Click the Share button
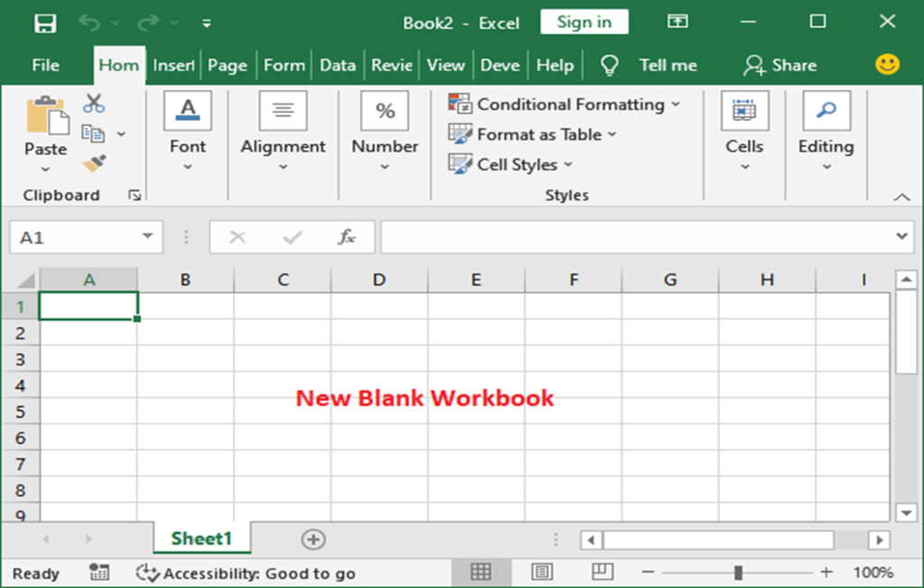924x588 pixels. (x=781, y=65)
